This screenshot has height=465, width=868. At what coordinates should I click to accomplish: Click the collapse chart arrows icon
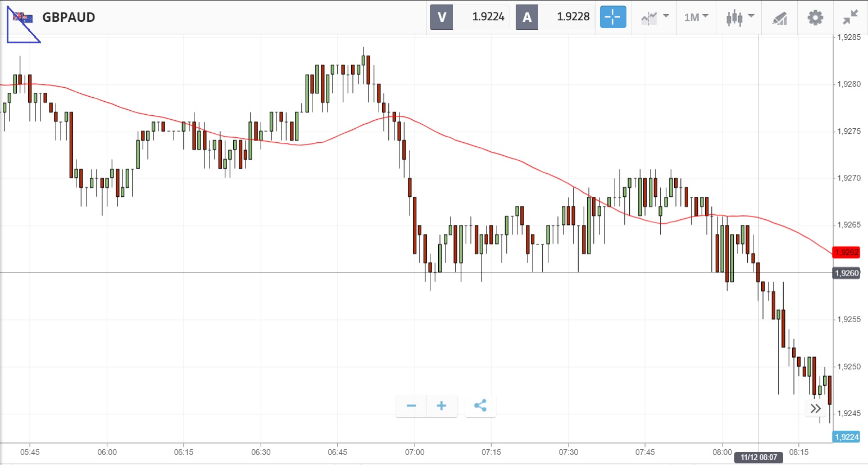pos(850,17)
